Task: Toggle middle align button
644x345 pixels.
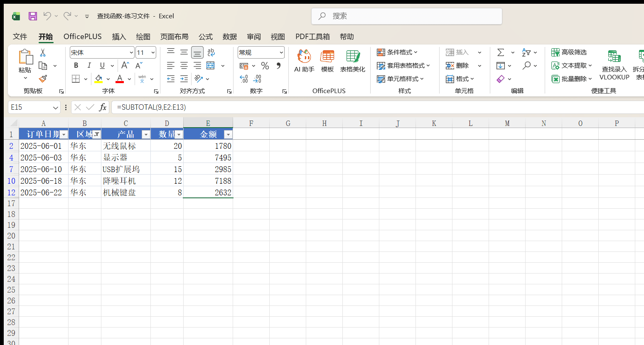Action: [184, 52]
